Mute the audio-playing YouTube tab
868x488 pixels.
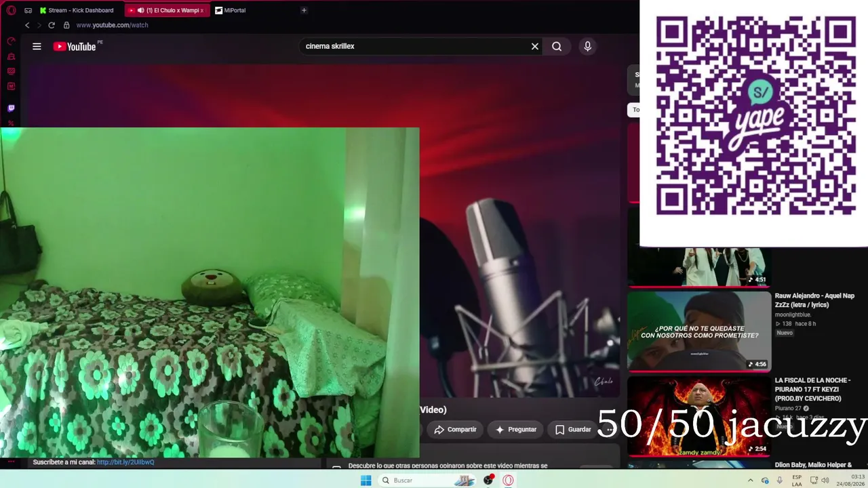140,10
